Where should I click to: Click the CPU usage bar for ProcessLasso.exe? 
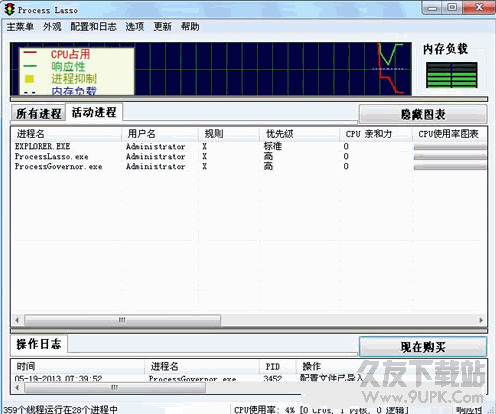pos(450,157)
